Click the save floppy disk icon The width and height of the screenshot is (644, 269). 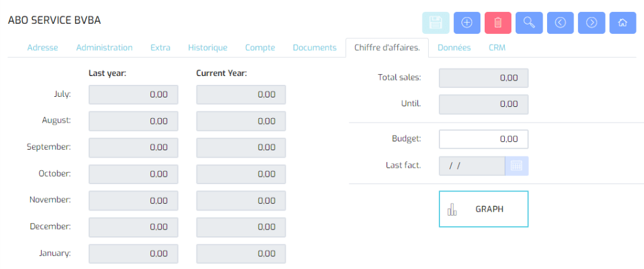pyautogui.click(x=436, y=23)
